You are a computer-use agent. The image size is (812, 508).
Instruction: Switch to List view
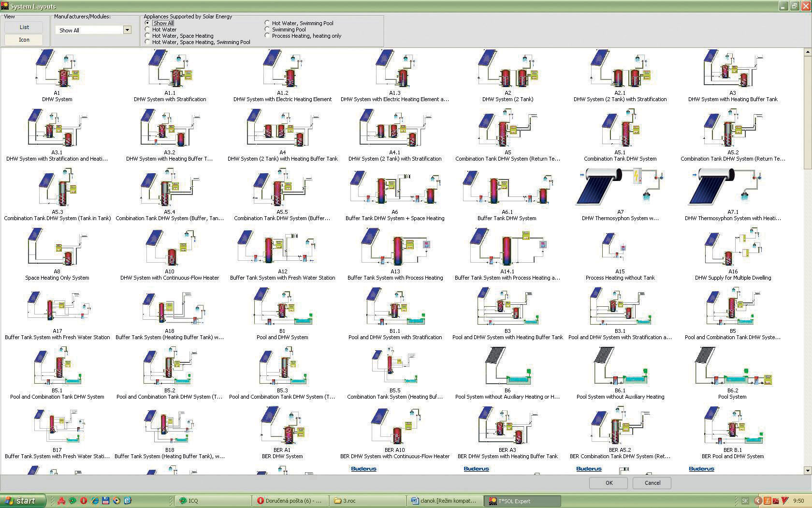[24, 28]
